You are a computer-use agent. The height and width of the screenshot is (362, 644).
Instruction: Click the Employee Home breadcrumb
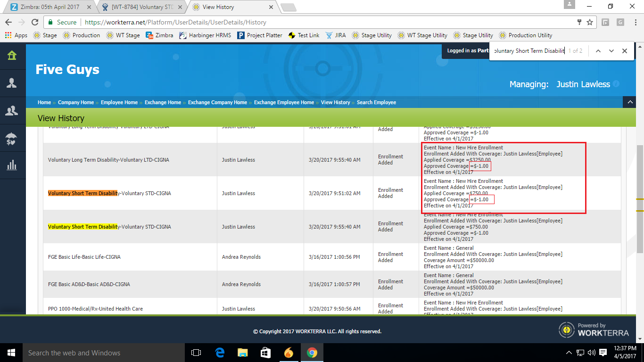119,102
